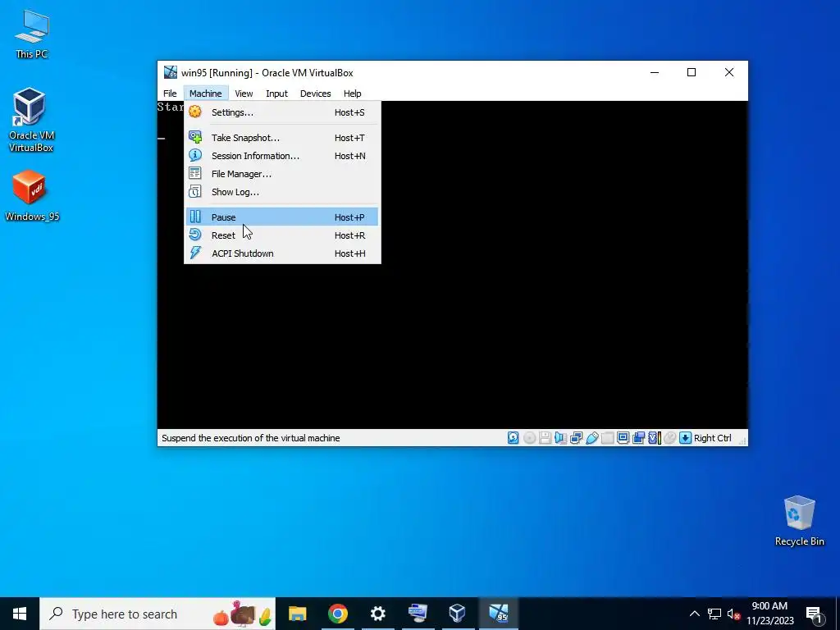840x630 pixels.
Task: Click the display status icon
Action: (623, 438)
